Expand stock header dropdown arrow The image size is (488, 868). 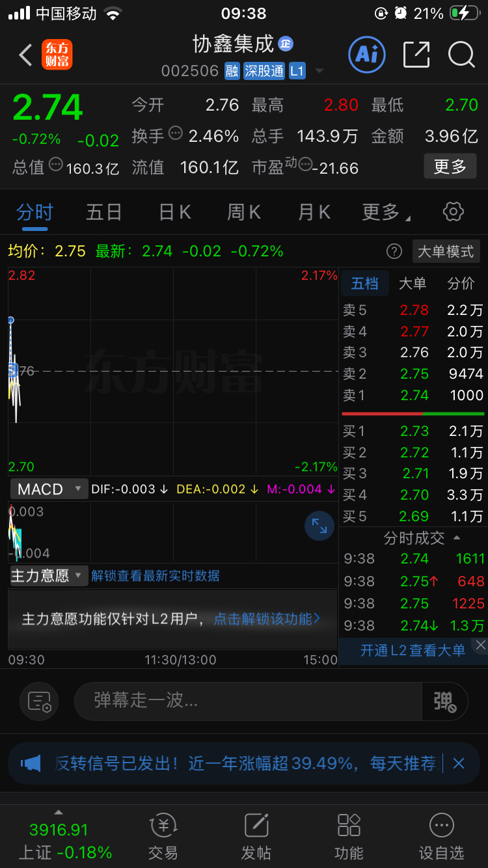[319, 71]
